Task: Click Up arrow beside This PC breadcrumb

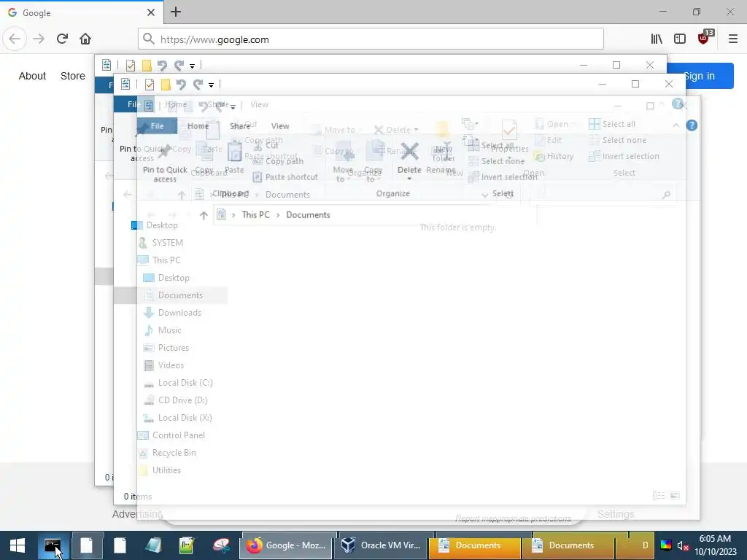Action: [x=204, y=215]
